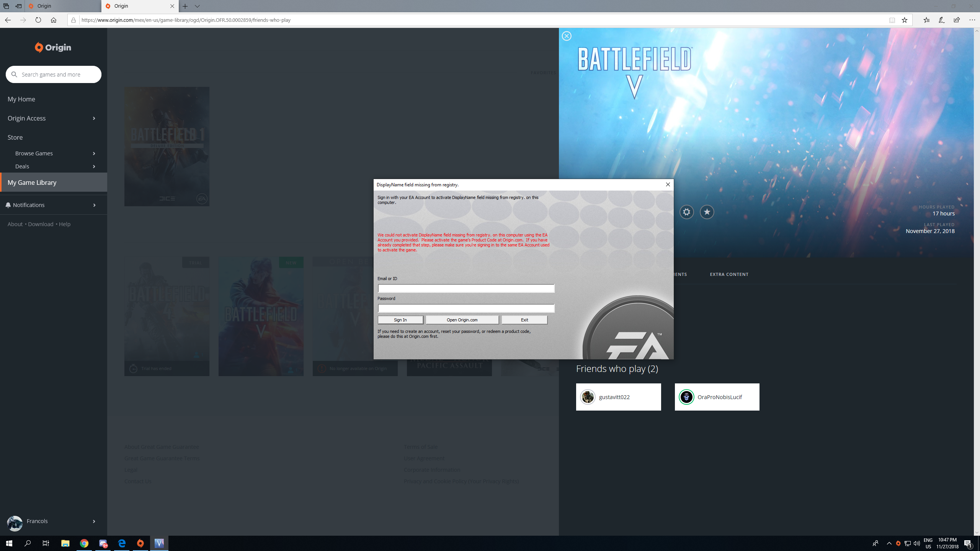The height and width of the screenshot is (551, 980).
Task: Open Help link in sidebar
Action: point(65,224)
